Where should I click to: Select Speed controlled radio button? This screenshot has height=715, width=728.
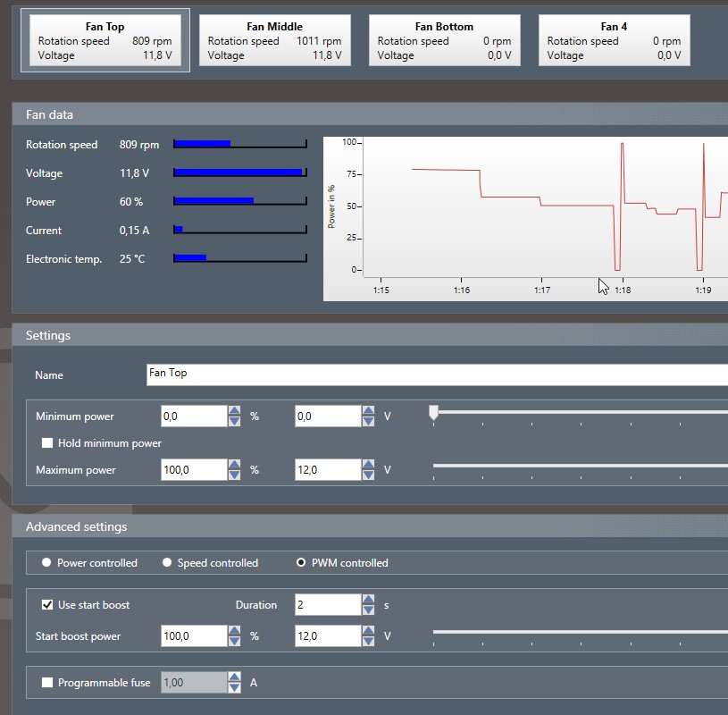pyautogui.click(x=167, y=562)
